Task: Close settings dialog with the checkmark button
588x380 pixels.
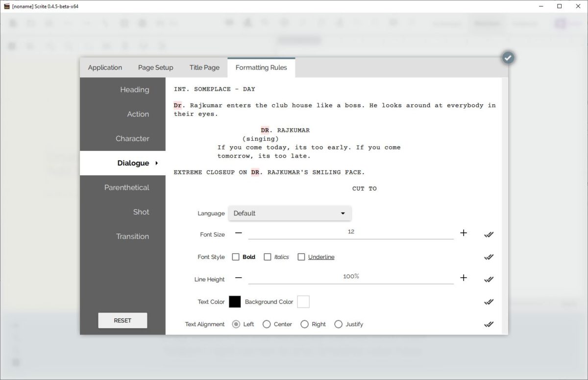Action: [x=508, y=58]
